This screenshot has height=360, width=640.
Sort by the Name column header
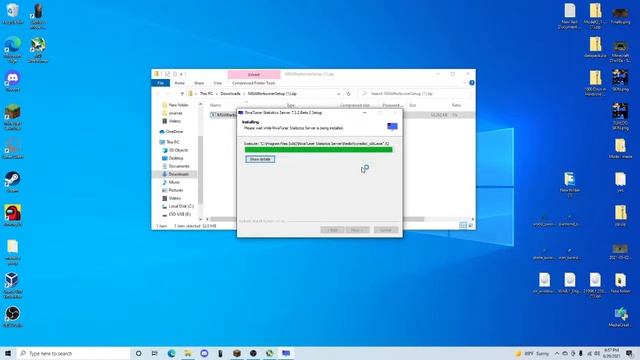215,105
